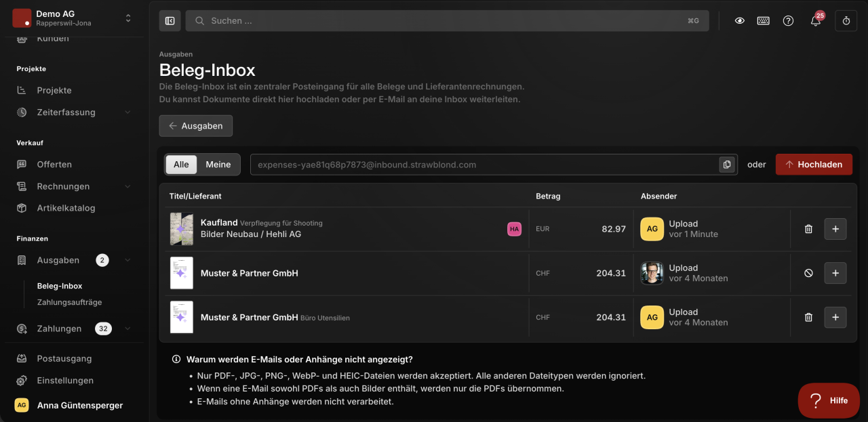
Task: Click the Hochladen upload button
Action: [814, 165]
